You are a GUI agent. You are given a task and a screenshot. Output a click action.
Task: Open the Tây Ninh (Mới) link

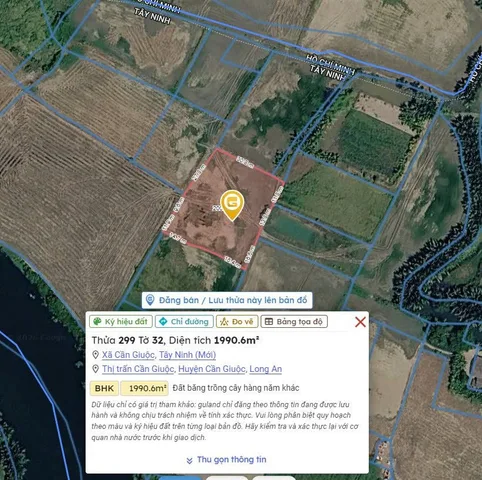pos(187,355)
